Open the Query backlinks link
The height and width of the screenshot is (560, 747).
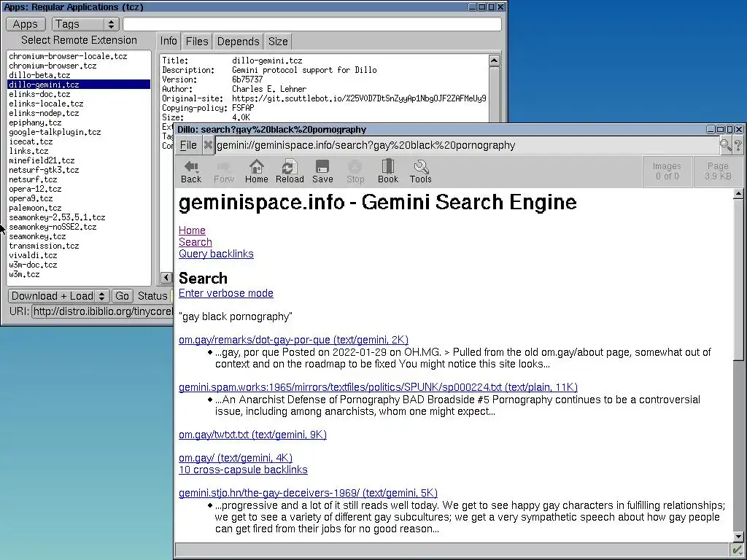pyautogui.click(x=216, y=254)
